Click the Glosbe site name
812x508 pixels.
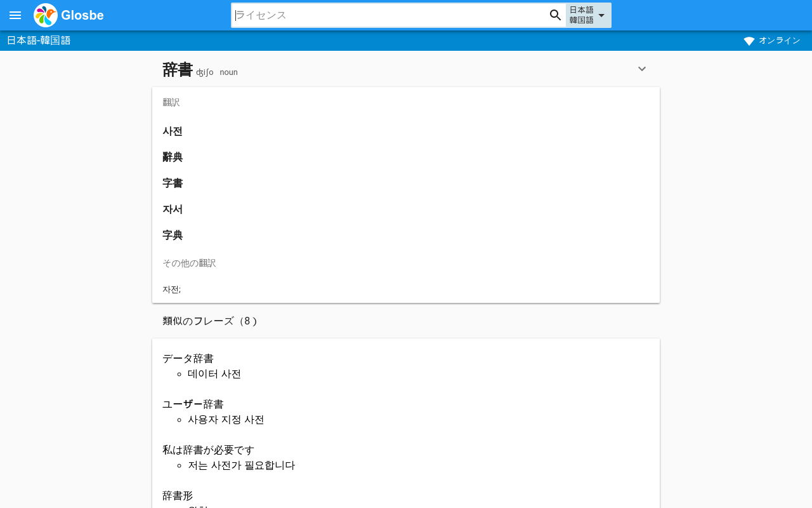coord(82,15)
